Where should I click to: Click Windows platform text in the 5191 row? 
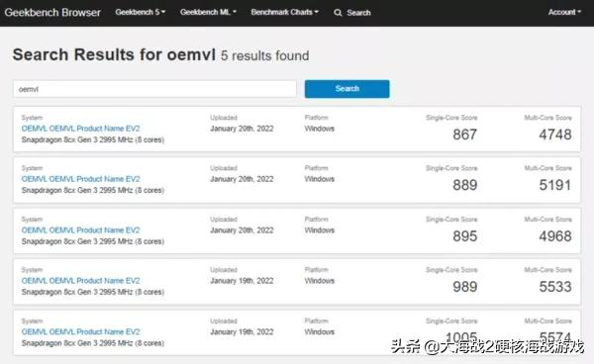(320, 179)
